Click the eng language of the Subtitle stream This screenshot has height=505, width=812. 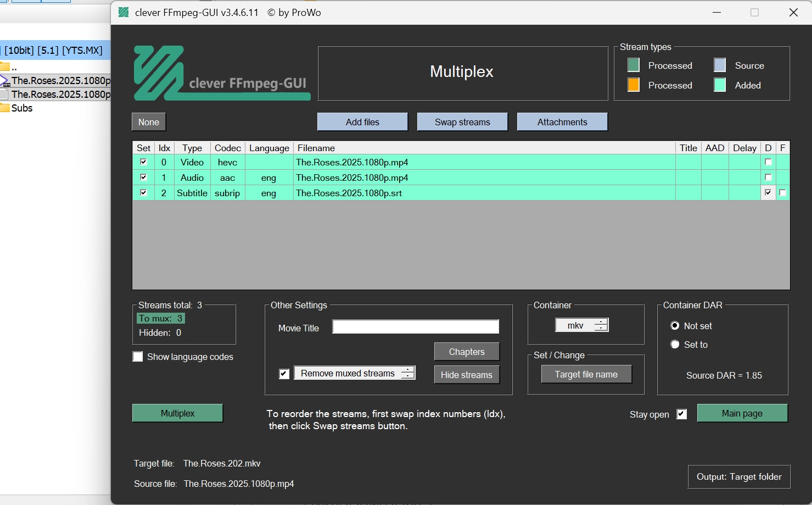268,193
